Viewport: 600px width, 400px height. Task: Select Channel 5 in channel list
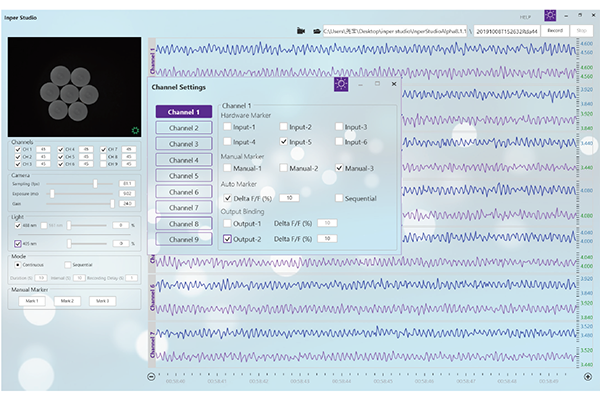pos(182,176)
